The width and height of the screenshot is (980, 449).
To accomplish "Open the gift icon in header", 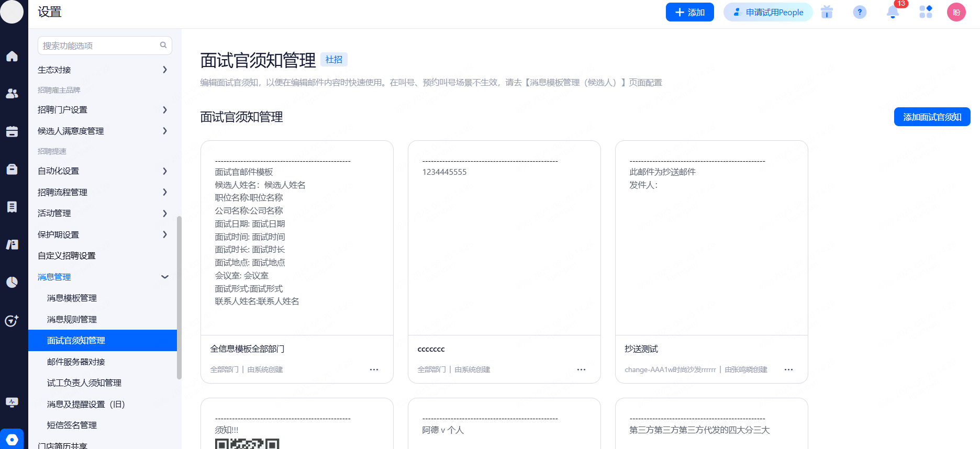I will tap(827, 12).
